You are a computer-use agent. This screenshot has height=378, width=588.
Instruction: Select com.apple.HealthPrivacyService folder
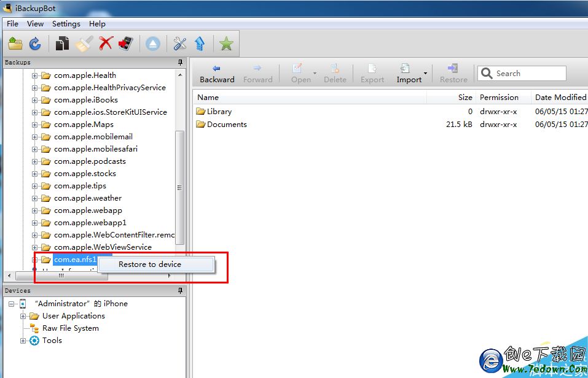109,88
